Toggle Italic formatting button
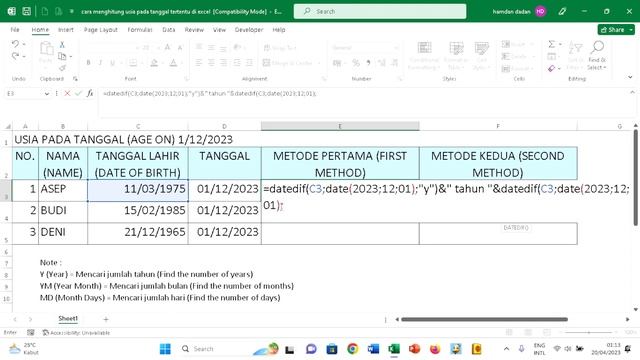Viewport: 640px width, 360px height. tap(100, 63)
